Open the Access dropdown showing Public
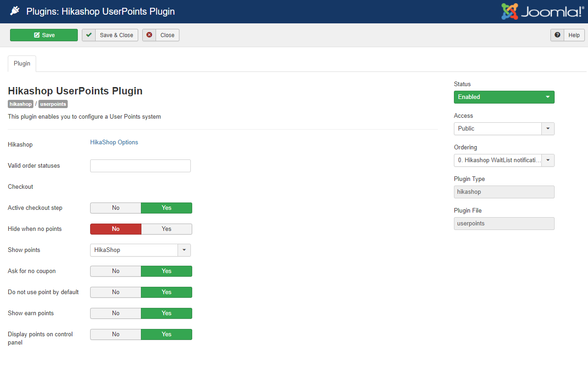The image size is (588, 383). click(x=504, y=129)
